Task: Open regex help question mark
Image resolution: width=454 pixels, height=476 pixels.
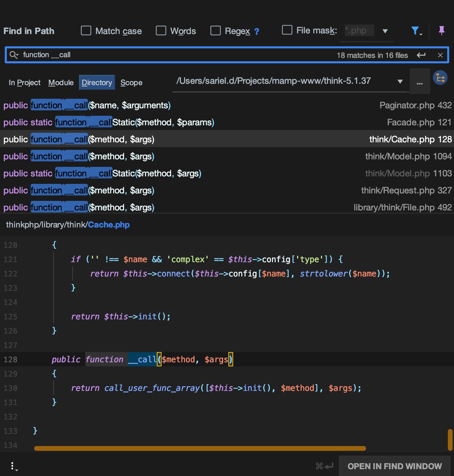Action: [x=257, y=32]
